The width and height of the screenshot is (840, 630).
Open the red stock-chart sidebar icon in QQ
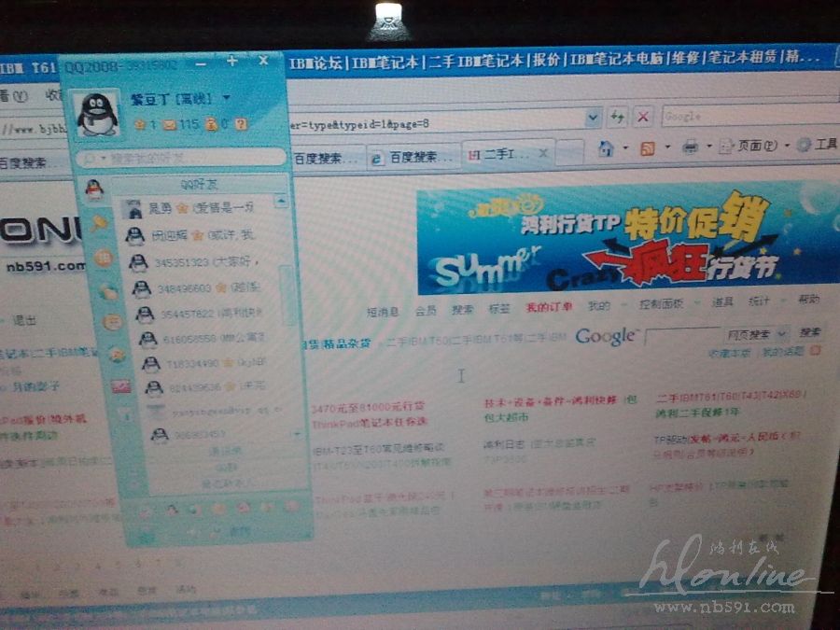pos(121,385)
